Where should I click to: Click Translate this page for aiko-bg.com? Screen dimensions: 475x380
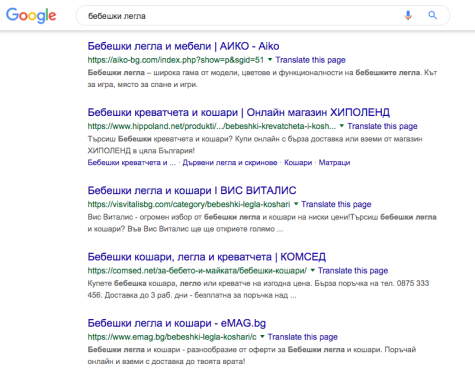coord(310,60)
